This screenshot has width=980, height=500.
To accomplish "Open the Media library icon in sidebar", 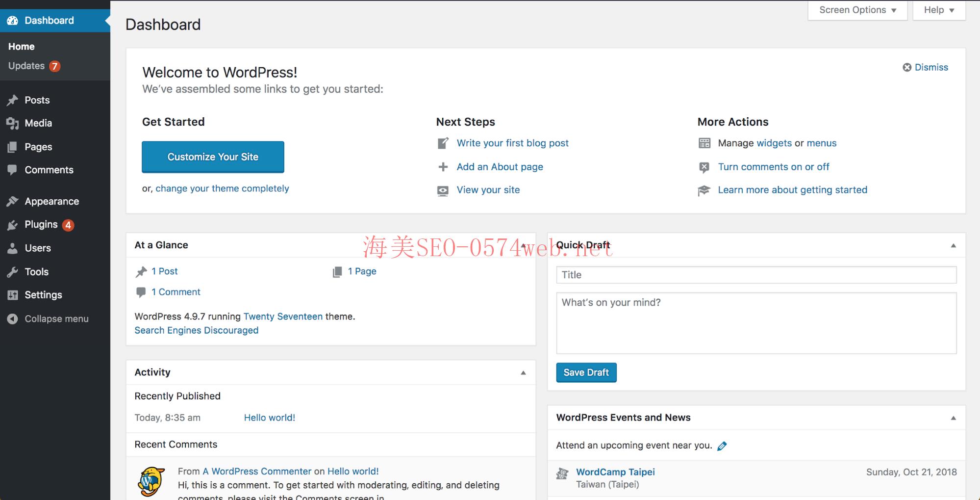I will tap(13, 123).
